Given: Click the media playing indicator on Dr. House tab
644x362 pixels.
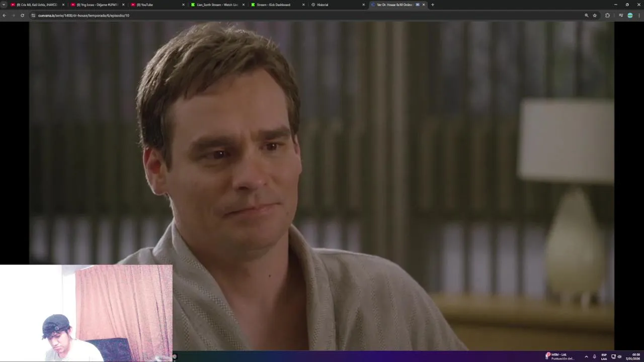Looking at the screenshot, I should point(417,5).
